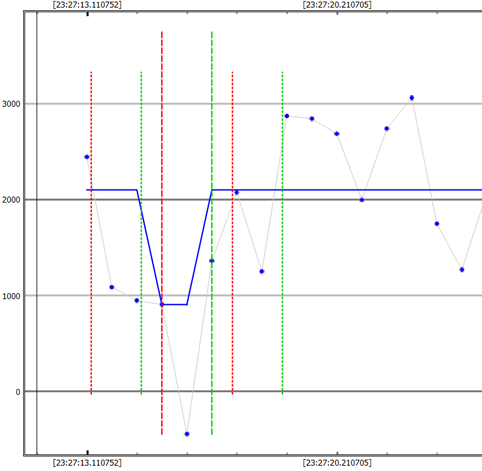
Task: Click the tall green dashed vertical marker
Action: pyautogui.click(x=212, y=233)
